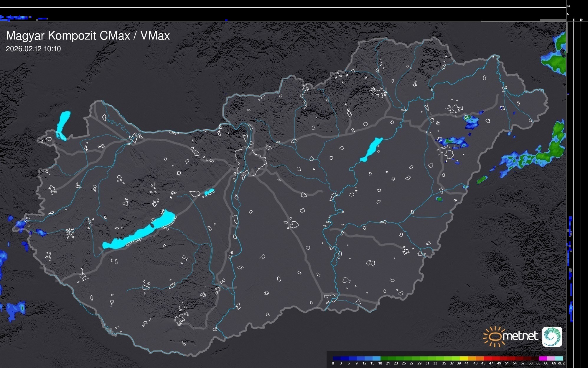Screen dimensions: 588x368
Task: Pick the red 45 dBZ legend swatch
Action: 487,358
